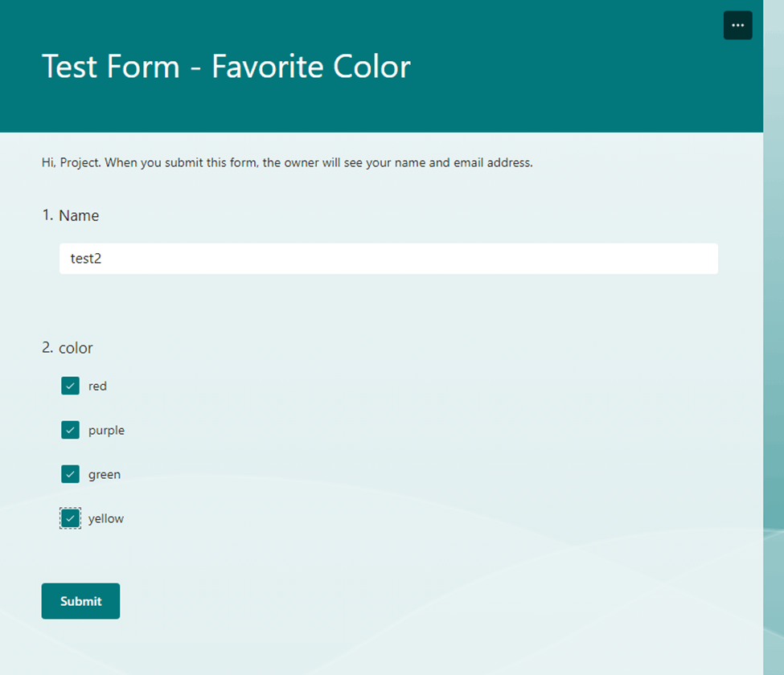Uncheck the green checkbox
The width and height of the screenshot is (784, 675).
tap(70, 474)
